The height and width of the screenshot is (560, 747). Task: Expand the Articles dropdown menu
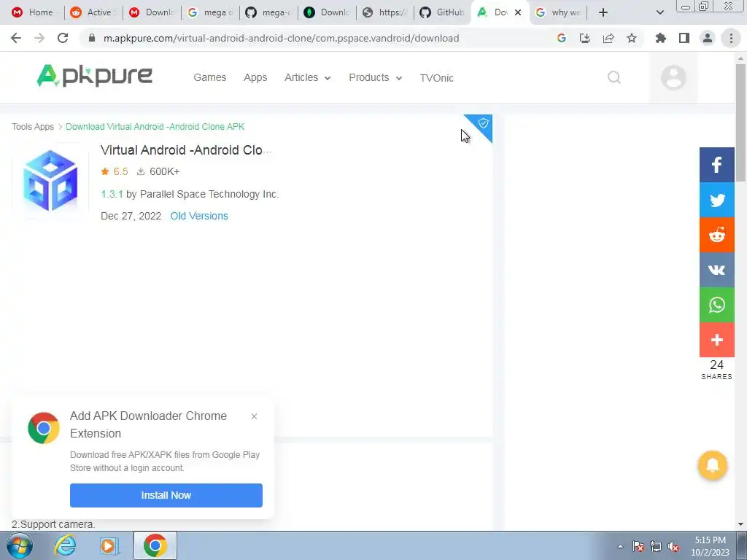(308, 77)
